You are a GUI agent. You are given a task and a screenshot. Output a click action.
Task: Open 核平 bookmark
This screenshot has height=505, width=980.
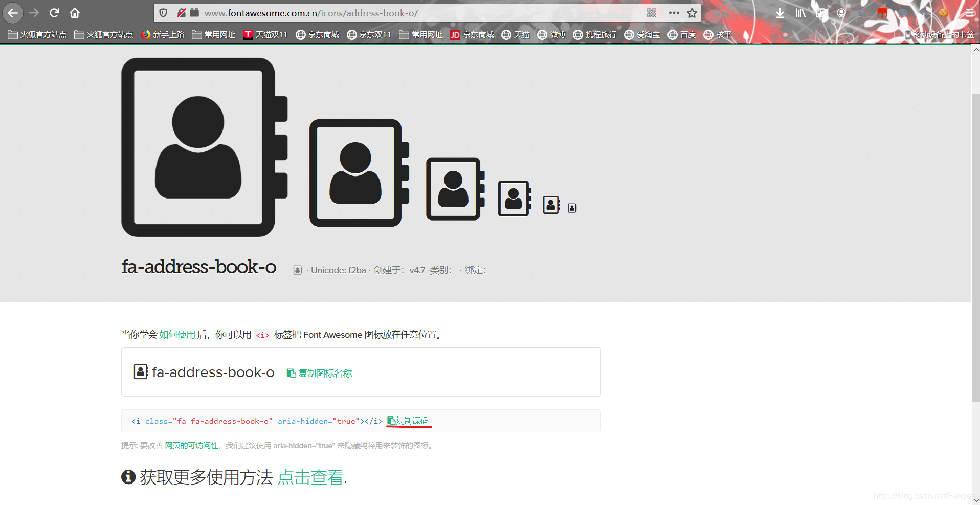pos(718,35)
